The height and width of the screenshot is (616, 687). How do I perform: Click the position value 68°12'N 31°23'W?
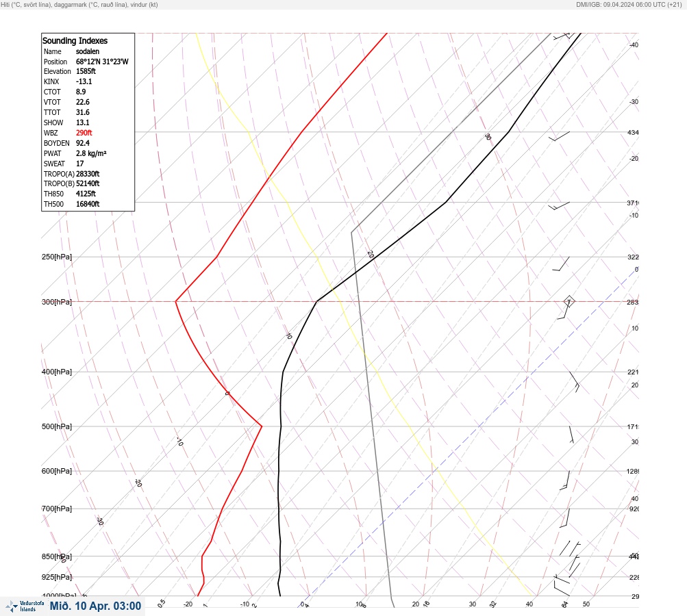click(x=102, y=62)
